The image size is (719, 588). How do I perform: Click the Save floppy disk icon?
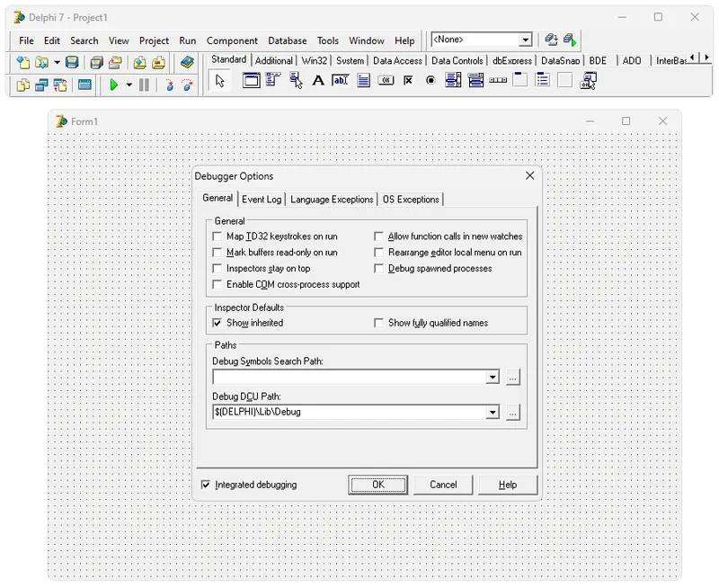click(72, 62)
